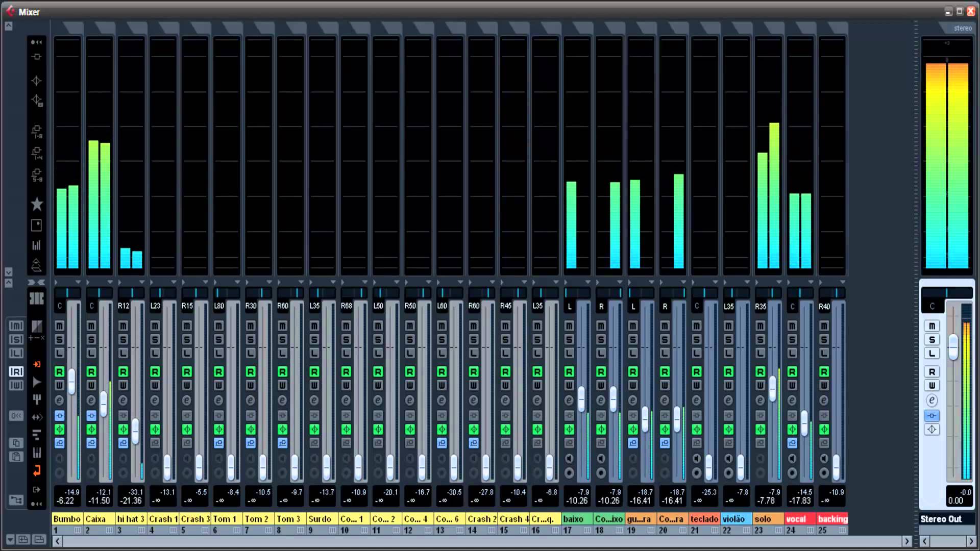This screenshot has width=980, height=551.
Task: Adjust the Bumbo pan control bar
Action: point(67,293)
